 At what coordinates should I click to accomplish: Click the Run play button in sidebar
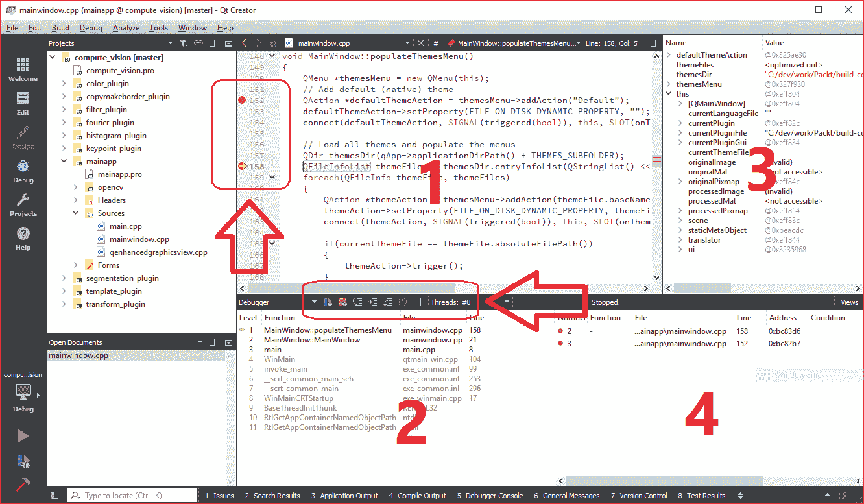click(23, 436)
